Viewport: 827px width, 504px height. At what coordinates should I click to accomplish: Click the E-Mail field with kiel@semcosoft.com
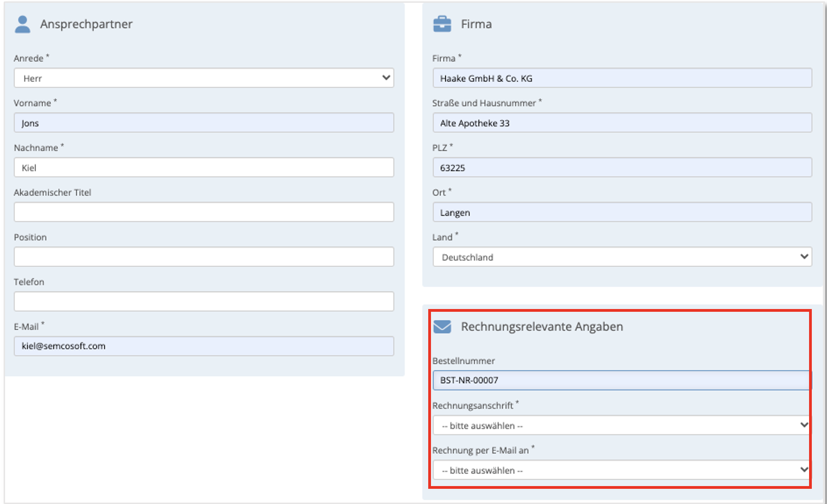(x=204, y=346)
